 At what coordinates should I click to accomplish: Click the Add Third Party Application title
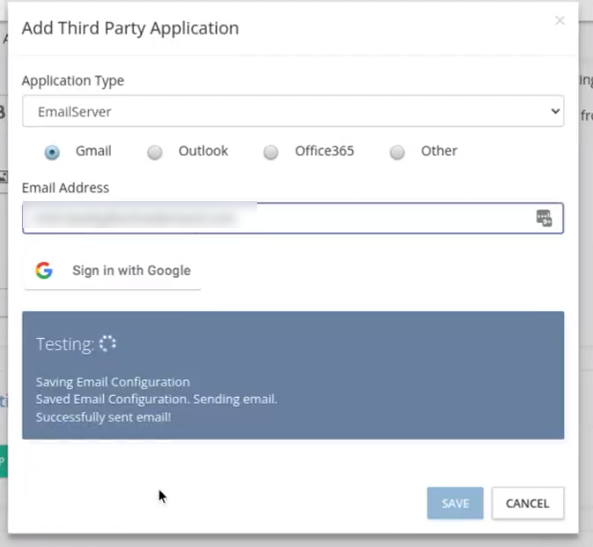tap(130, 28)
